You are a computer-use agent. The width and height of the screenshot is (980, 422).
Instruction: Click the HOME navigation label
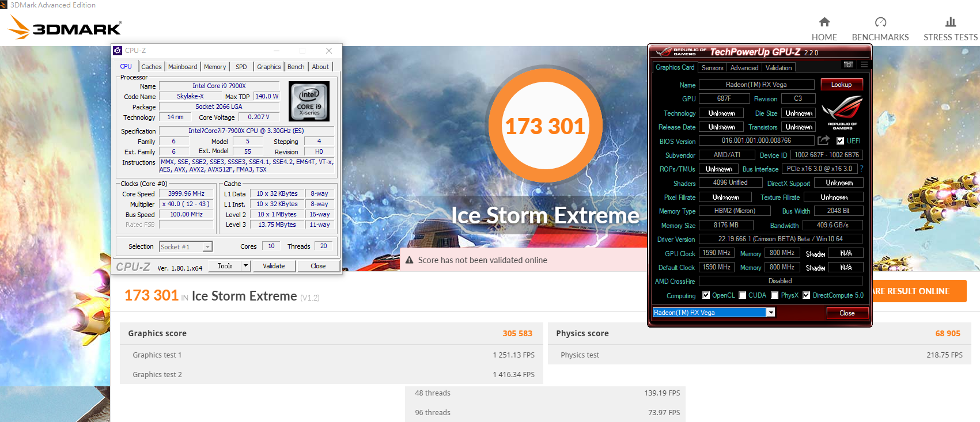[824, 37]
